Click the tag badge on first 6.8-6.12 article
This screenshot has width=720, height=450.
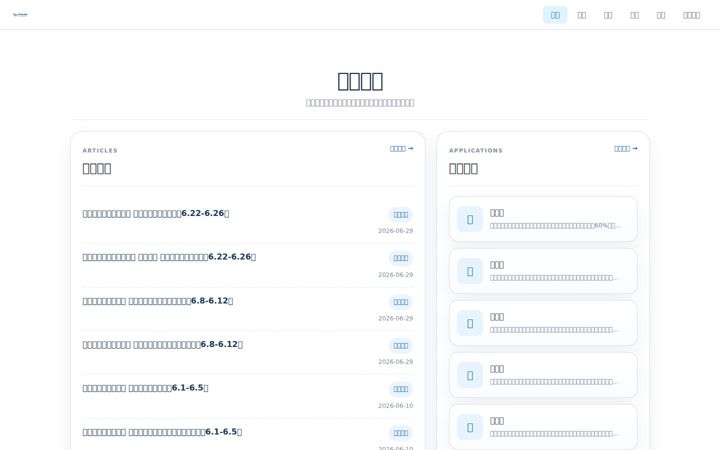400,302
